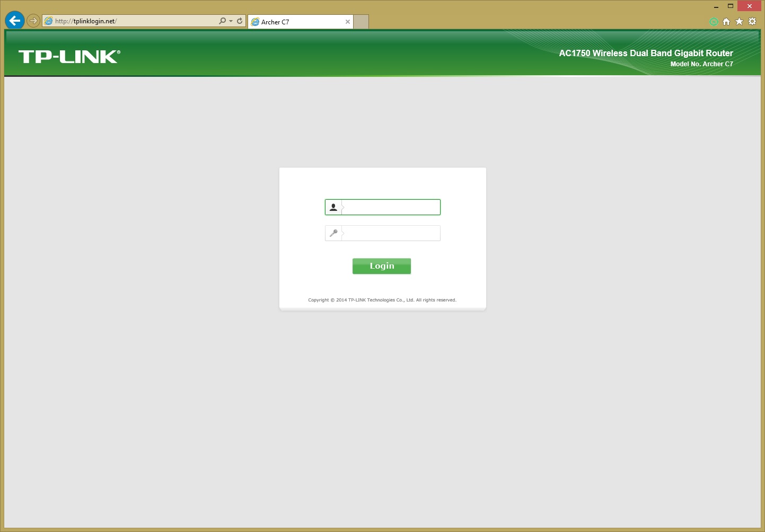This screenshot has width=765, height=532.
Task: Click the user silhouette icon
Action: (x=333, y=207)
